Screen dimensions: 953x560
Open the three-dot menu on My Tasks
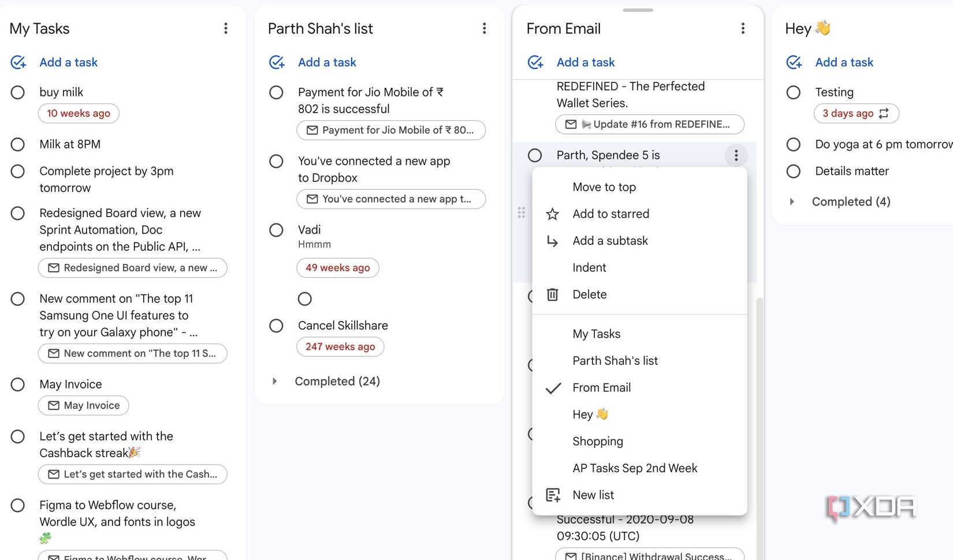pyautogui.click(x=226, y=28)
